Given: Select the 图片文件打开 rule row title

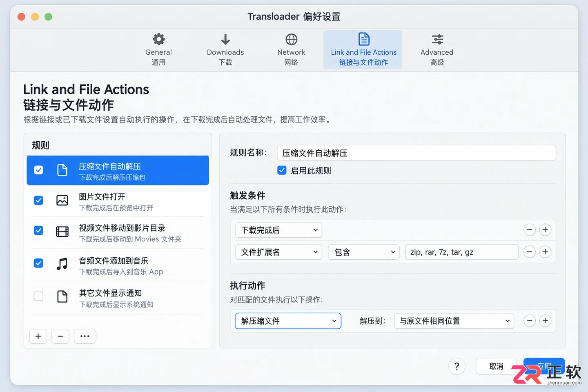Looking at the screenshot, I should 102,196.
